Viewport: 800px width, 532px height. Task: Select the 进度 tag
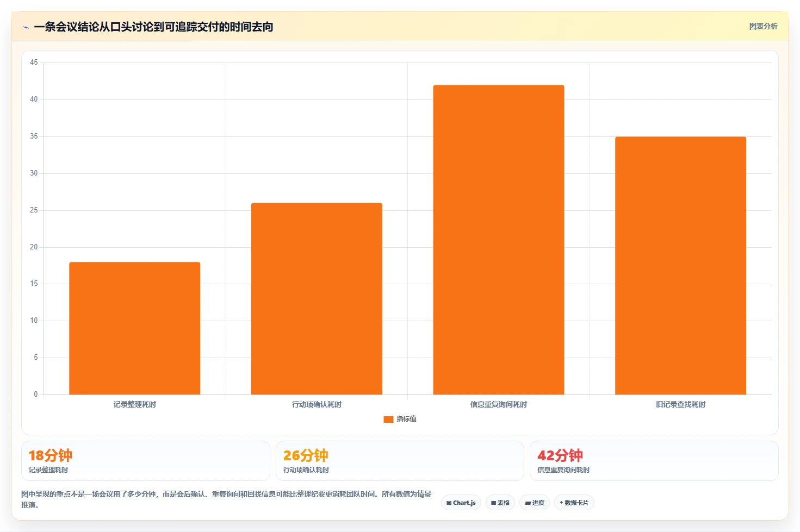pos(535,503)
